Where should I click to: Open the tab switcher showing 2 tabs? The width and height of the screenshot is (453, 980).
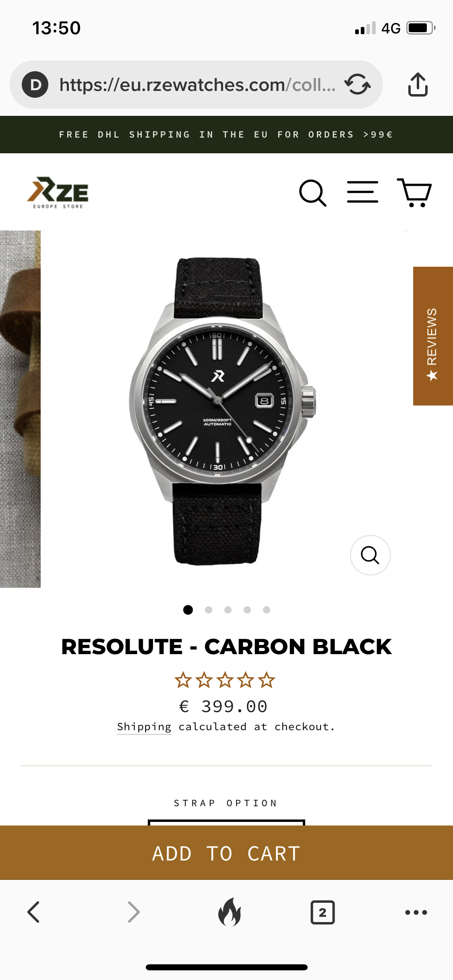[323, 912]
